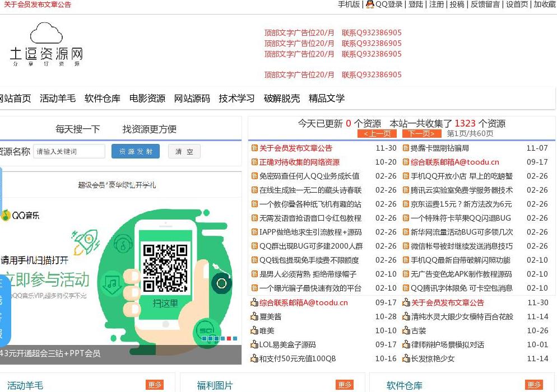
Task: Open article 腾讯云实验室免费学服务器技术
Action: pos(462,190)
